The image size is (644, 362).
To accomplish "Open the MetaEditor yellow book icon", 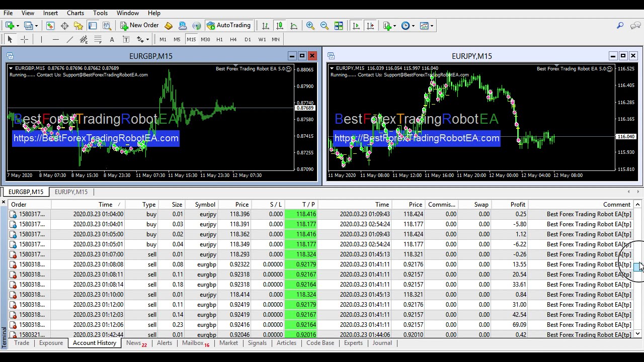I will (169, 26).
